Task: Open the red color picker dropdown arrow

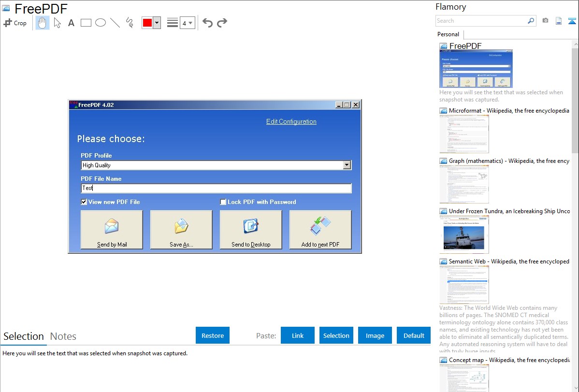Action: click(x=157, y=23)
